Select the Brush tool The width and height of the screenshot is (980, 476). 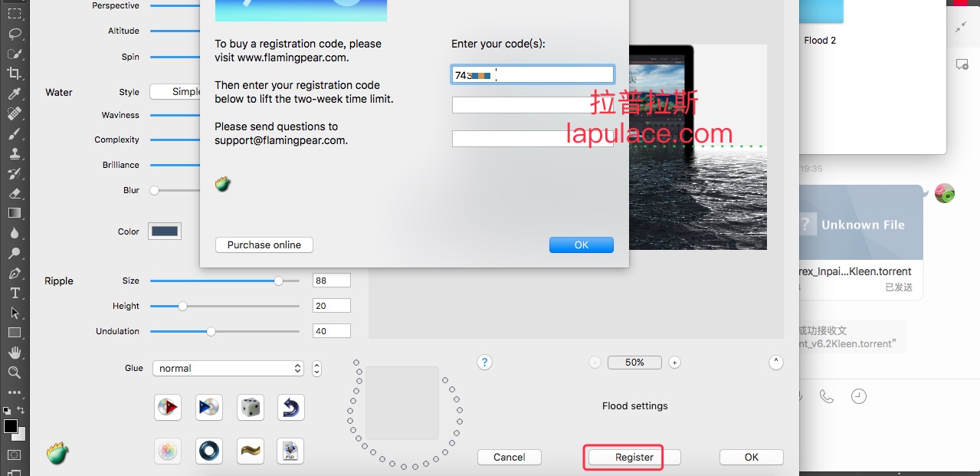15,133
